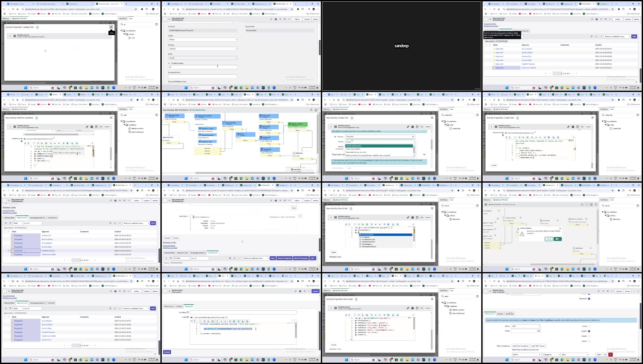Viewport: 643px width, 364px height.
Task: Click the Add Filter Condition button
Action: point(520,346)
